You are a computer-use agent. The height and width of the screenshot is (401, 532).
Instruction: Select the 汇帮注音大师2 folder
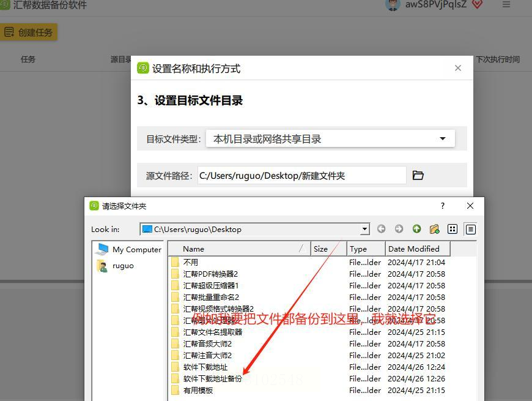tap(207, 355)
